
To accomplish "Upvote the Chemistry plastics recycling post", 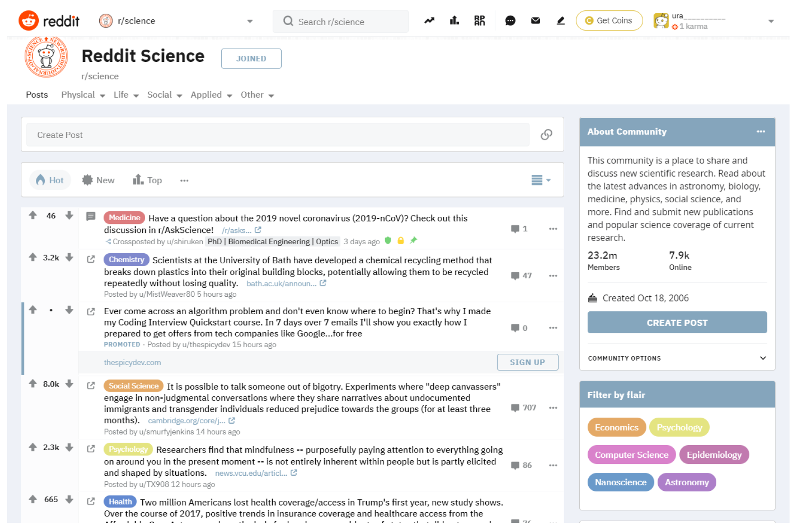I will 33,257.
